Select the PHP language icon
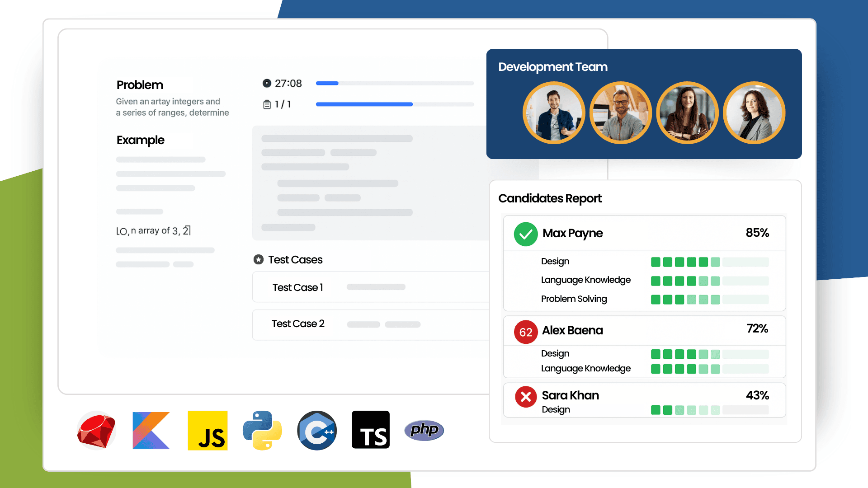Image resolution: width=868 pixels, height=488 pixels. [x=424, y=430]
